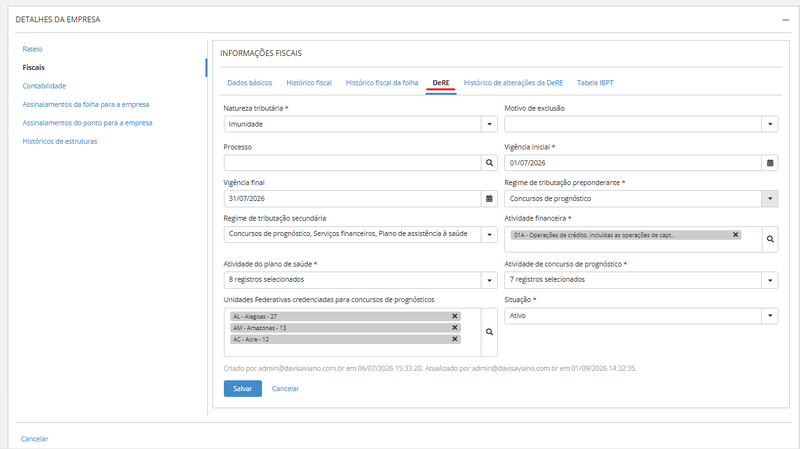This screenshot has height=449, width=800.
Task: Remove the AC - Acre - 12 tag
Action: pyautogui.click(x=454, y=339)
